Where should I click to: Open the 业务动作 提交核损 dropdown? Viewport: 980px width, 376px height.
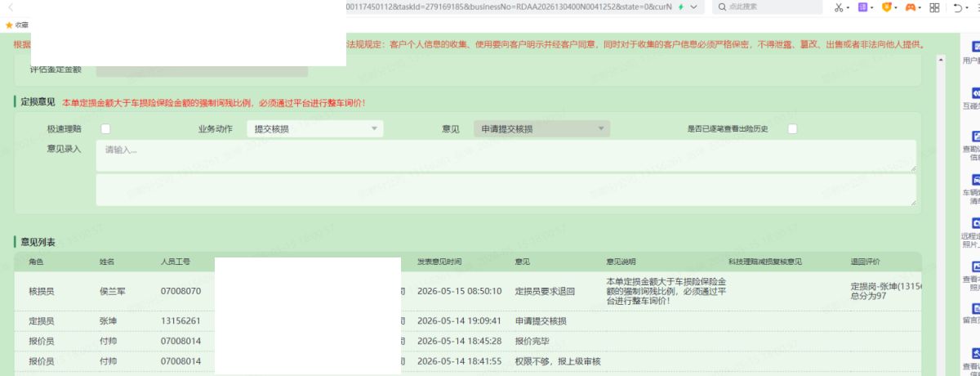pyautogui.click(x=315, y=128)
